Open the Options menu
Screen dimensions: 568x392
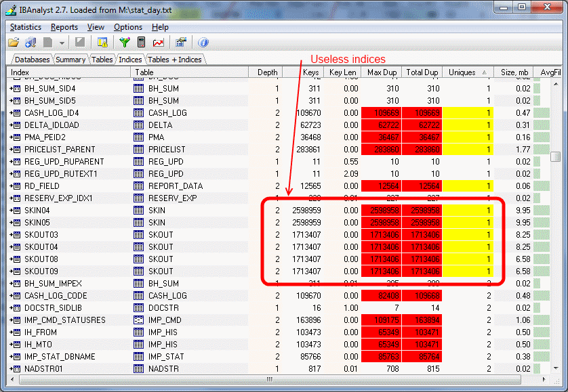click(128, 27)
